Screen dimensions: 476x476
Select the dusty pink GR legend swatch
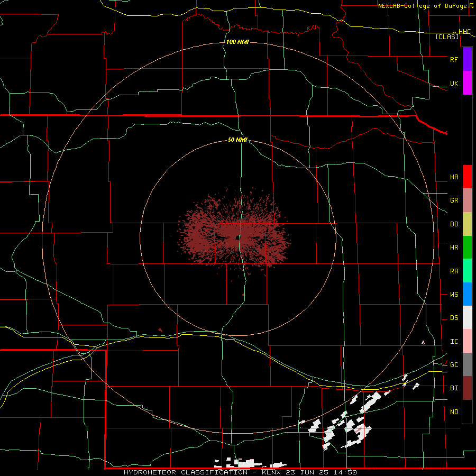point(467,200)
